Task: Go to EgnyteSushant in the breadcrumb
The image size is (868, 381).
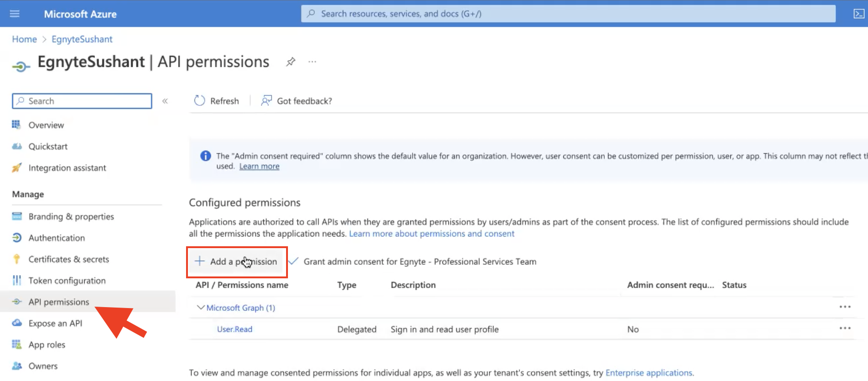Action: tap(82, 39)
